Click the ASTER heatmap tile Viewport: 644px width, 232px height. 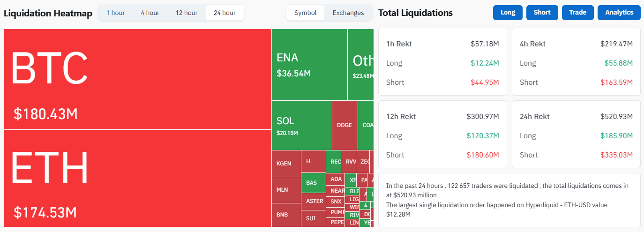pos(313,201)
